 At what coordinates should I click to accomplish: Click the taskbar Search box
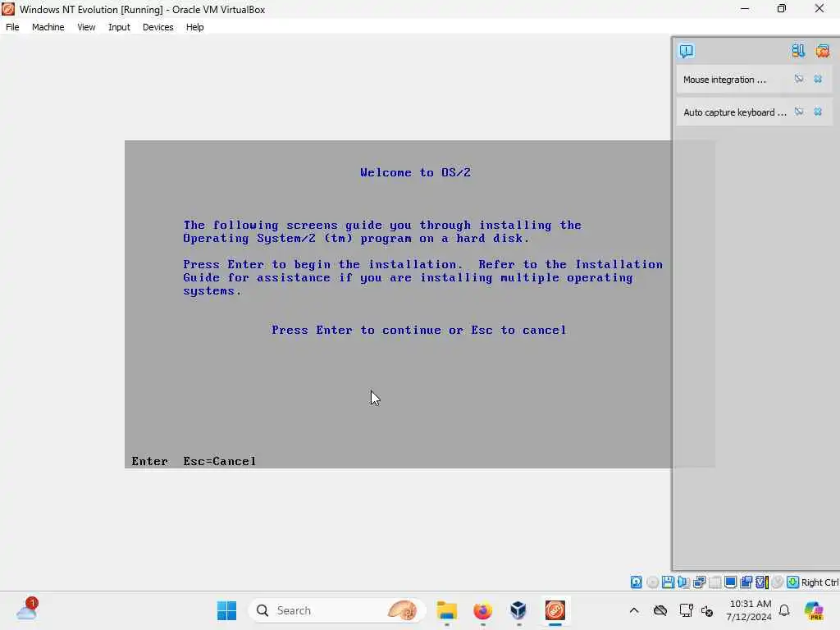point(337,610)
